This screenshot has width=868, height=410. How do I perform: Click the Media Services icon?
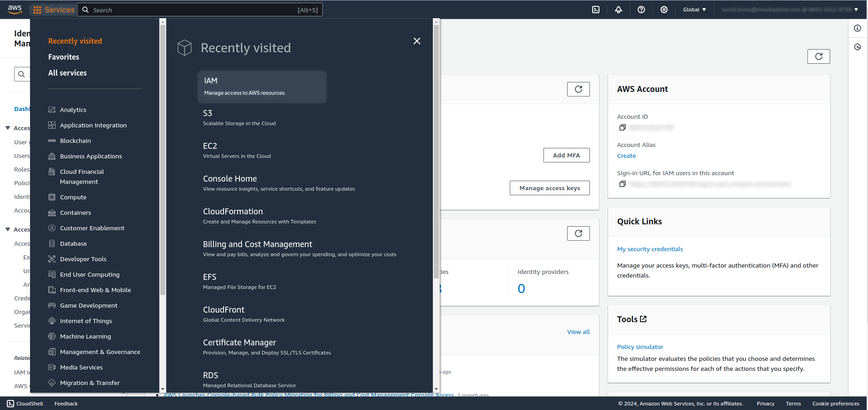[52, 367]
